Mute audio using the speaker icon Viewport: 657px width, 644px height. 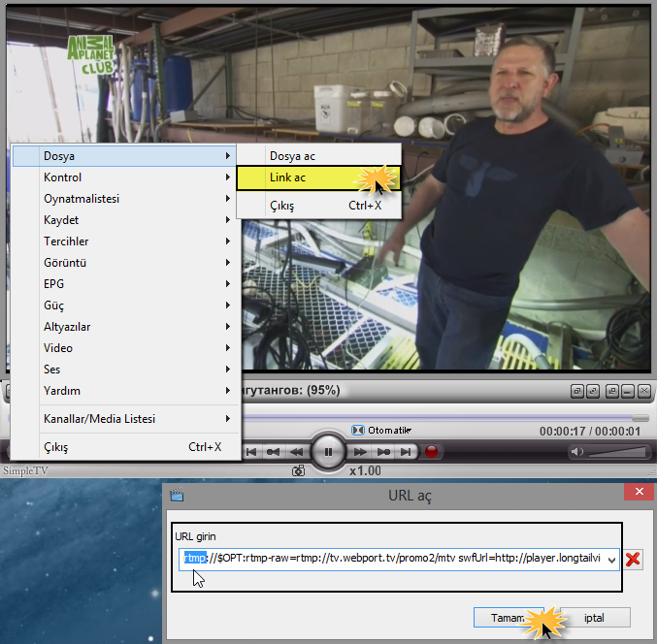pyautogui.click(x=577, y=452)
